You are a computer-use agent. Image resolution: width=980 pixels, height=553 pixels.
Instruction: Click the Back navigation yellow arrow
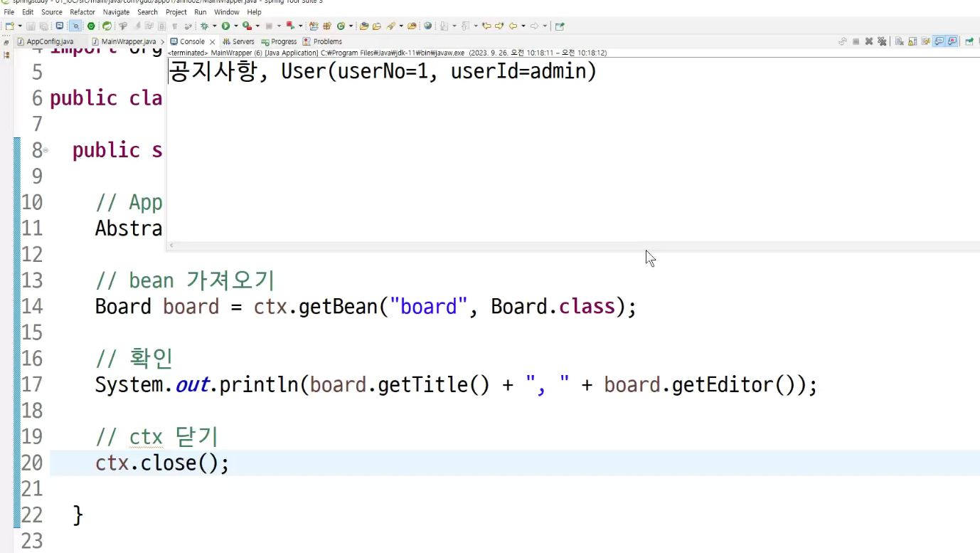(513, 26)
